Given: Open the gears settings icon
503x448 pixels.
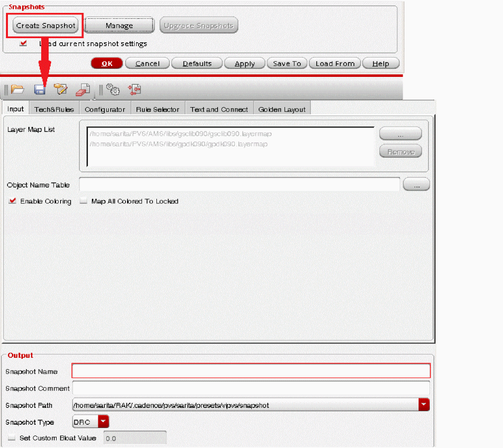Looking at the screenshot, I should pyautogui.click(x=113, y=89).
